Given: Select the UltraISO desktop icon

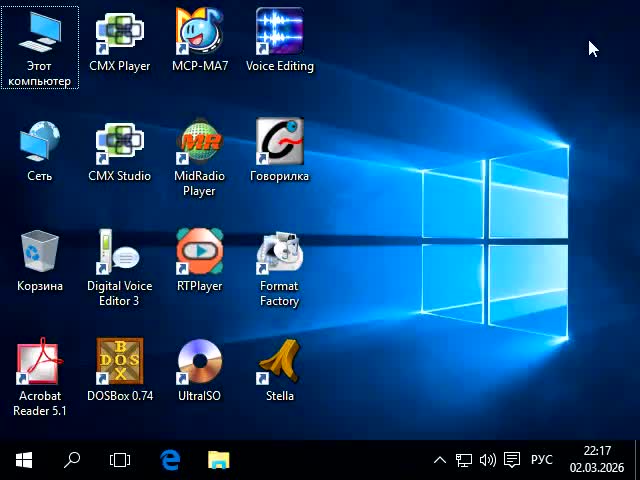Looking at the screenshot, I should coord(200,363).
